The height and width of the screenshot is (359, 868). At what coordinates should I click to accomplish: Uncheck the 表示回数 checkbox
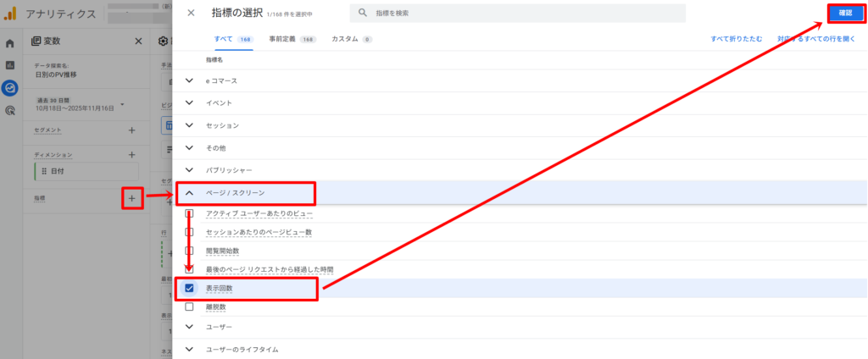189,288
